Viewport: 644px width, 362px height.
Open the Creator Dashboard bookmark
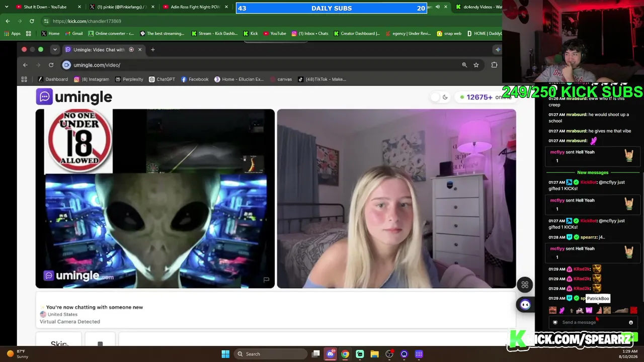[x=357, y=34]
